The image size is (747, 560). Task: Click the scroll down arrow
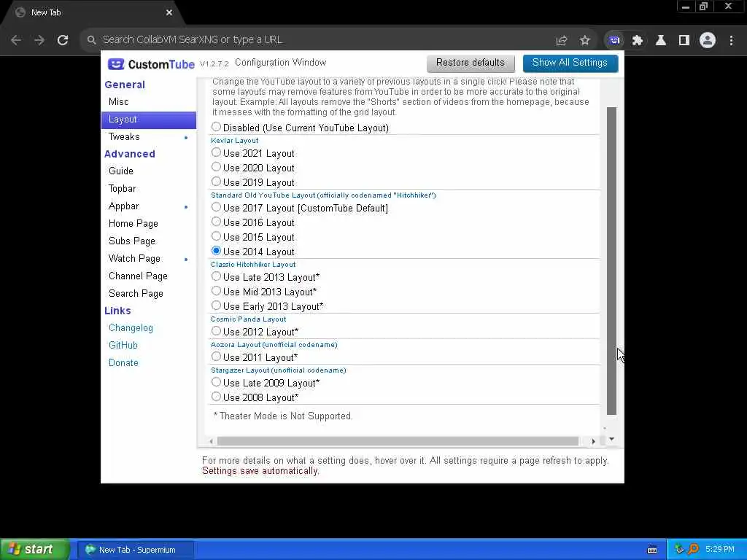[x=612, y=439]
